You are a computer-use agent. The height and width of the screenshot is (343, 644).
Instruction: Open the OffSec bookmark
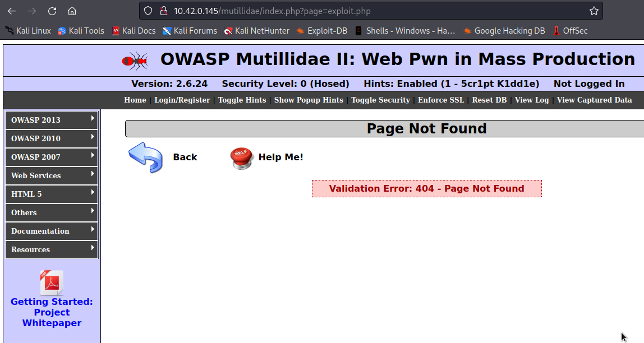570,31
